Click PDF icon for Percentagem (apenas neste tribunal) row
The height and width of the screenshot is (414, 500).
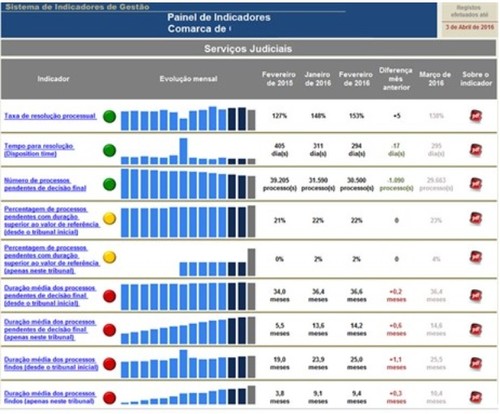476,257
